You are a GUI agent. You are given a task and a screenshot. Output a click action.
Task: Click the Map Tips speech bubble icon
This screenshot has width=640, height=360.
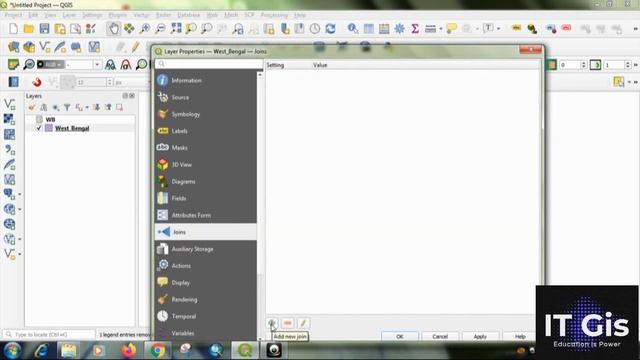(451, 29)
